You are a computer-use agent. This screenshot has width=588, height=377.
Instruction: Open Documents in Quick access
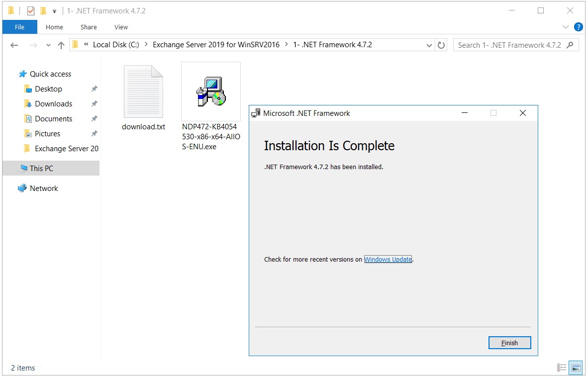tap(53, 119)
